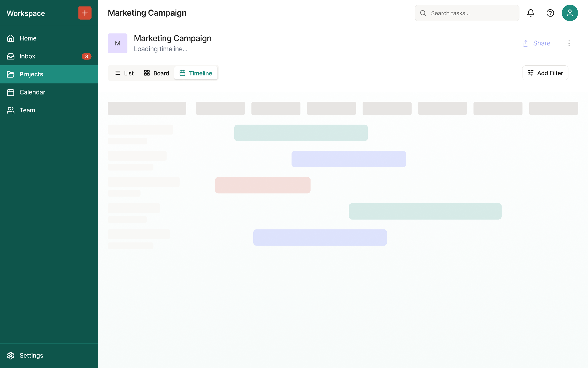Open Calendar in the sidebar

[49, 92]
